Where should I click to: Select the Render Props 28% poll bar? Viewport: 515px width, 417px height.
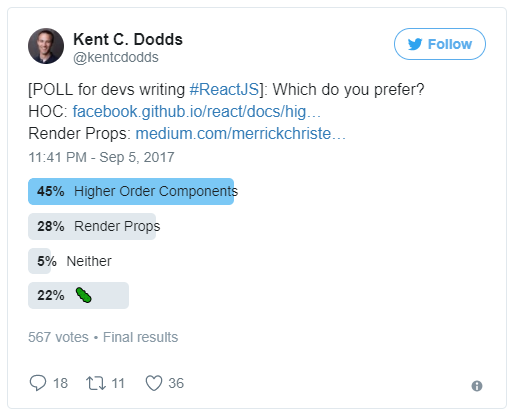click(92, 226)
